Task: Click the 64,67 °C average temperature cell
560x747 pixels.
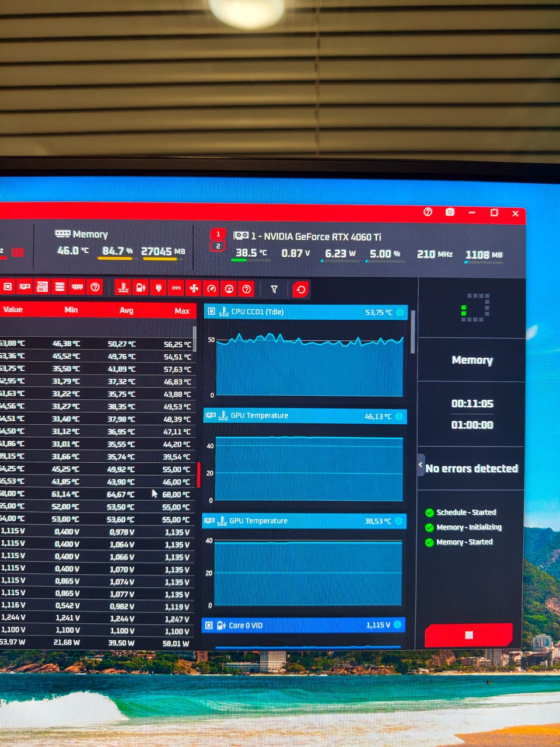Action: click(x=121, y=494)
